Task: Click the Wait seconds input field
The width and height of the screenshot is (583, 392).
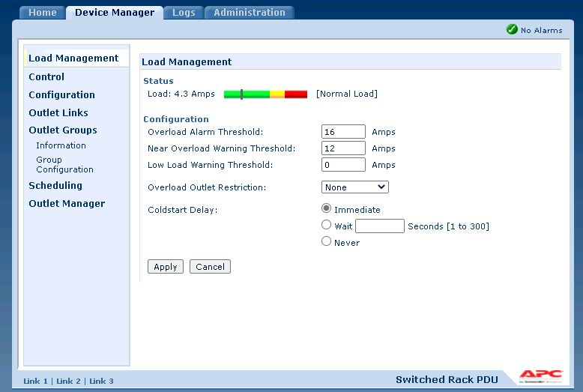Action: pos(380,226)
